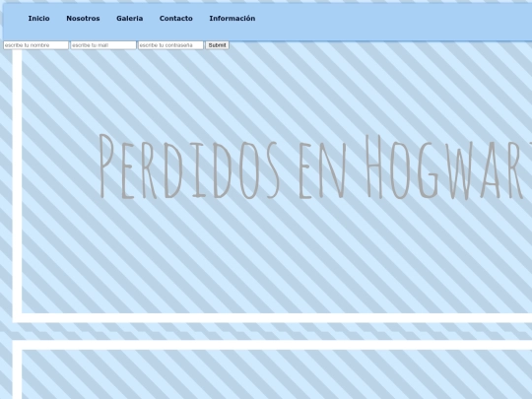Select the Contacto menu link
Image resolution: width=532 pixels, height=399 pixels.
pyautogui.click(x=175, y=19)
